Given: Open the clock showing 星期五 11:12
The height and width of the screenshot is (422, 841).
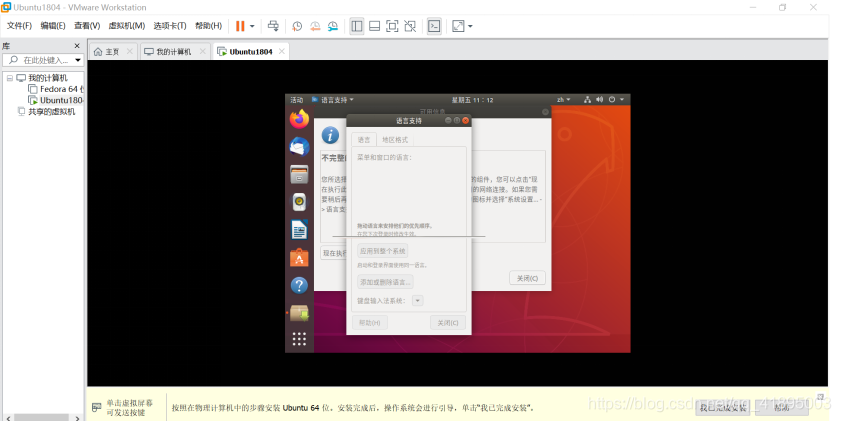Looking at the screenshot, I should pos(472,100).
